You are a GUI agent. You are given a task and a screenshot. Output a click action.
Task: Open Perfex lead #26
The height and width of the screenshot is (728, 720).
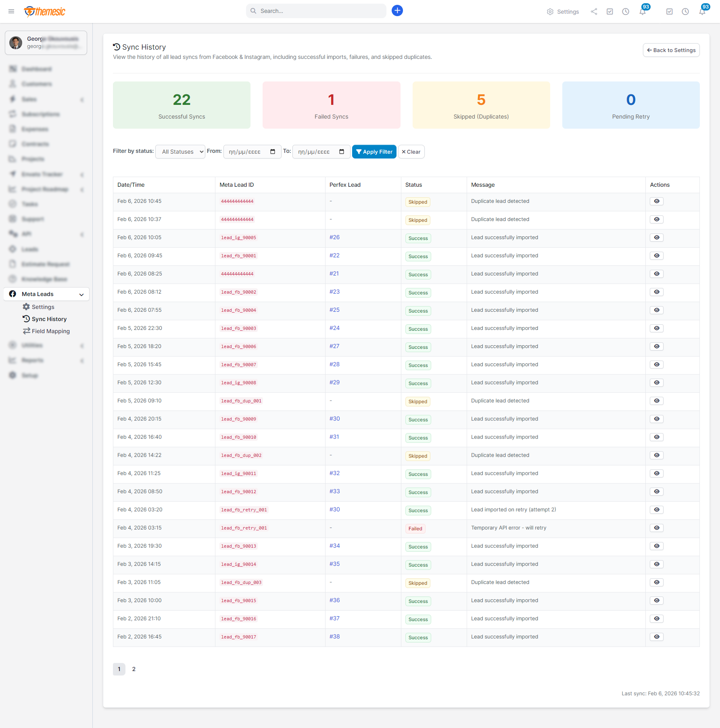coord(334,237)
